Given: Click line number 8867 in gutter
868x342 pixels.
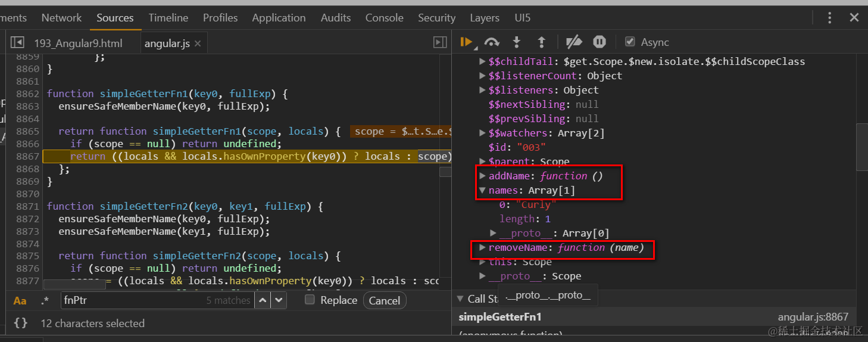Looking at the screenshot, I should tap(27, 156).
